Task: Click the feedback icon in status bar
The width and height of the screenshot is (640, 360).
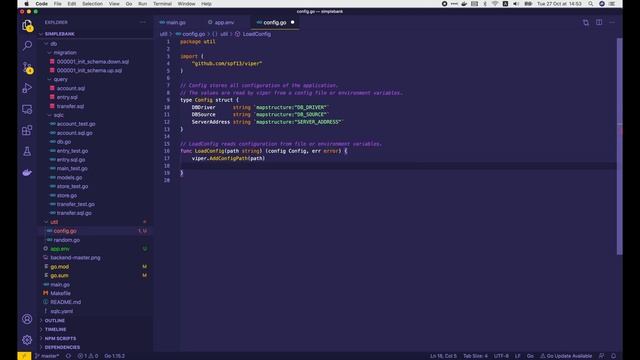Action: 601,356
